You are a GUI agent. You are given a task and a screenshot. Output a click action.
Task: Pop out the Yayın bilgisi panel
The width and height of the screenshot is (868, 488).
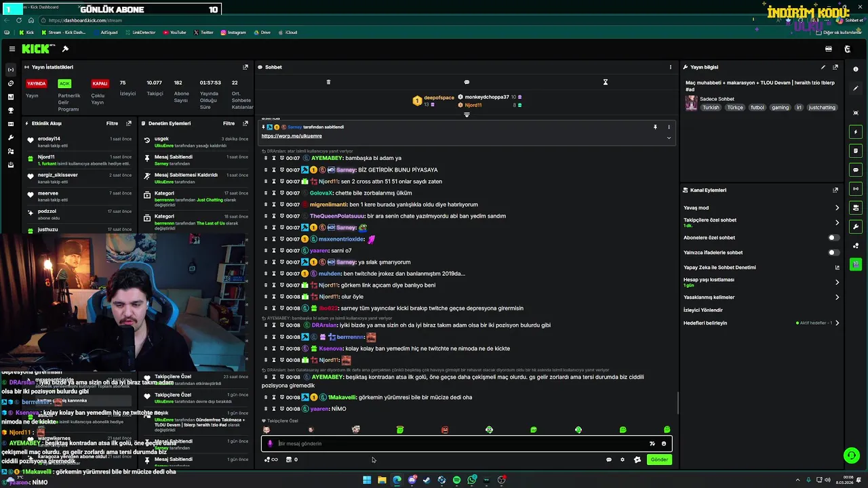coord(835,67)
